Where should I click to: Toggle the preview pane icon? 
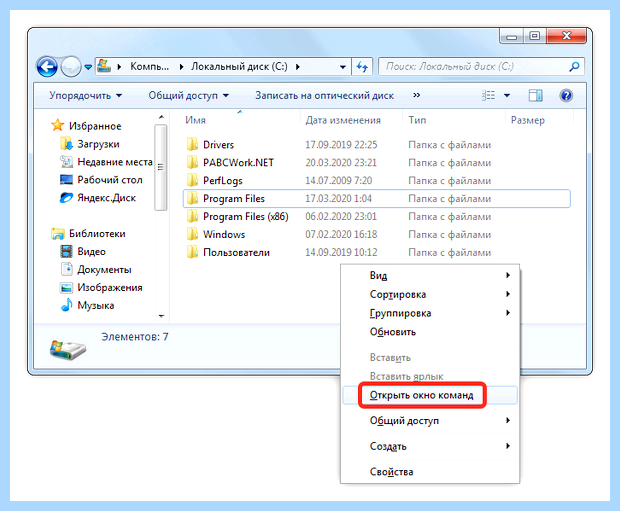[535, 95]
